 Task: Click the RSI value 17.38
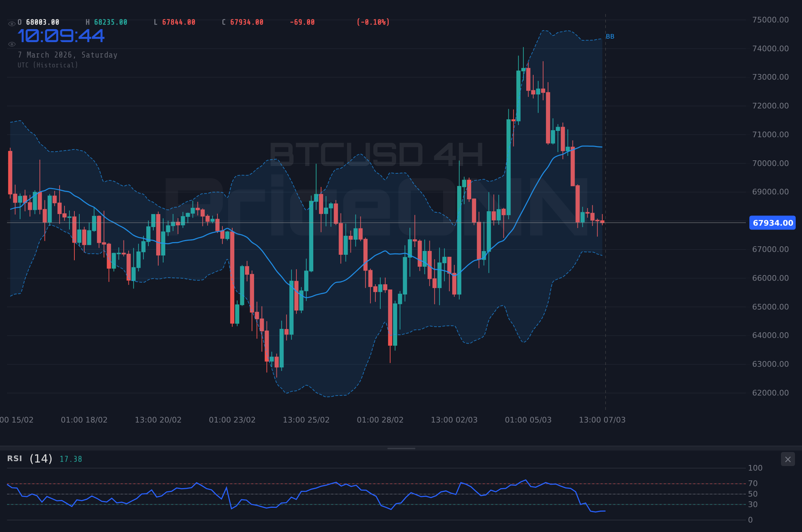click(71, 459)
